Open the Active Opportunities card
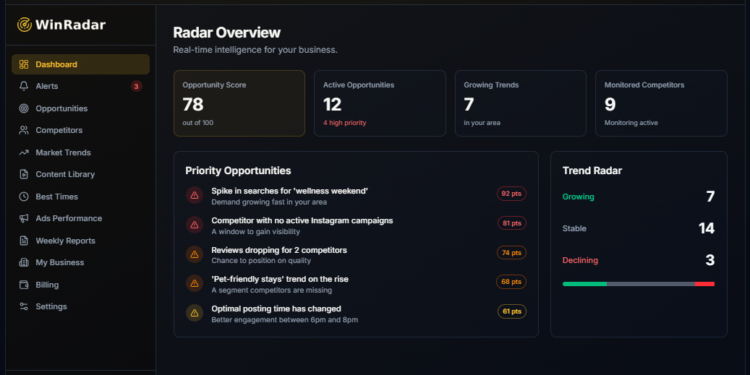Image resolution: width=750 pixels, height=375 pixels. [x=380, y=103]
